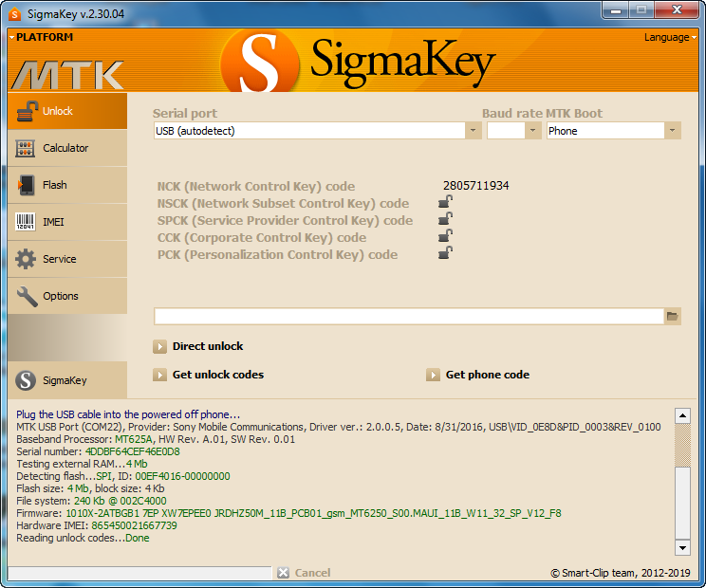
Task: Open the Calculator tab
Action: click(67, 148)
